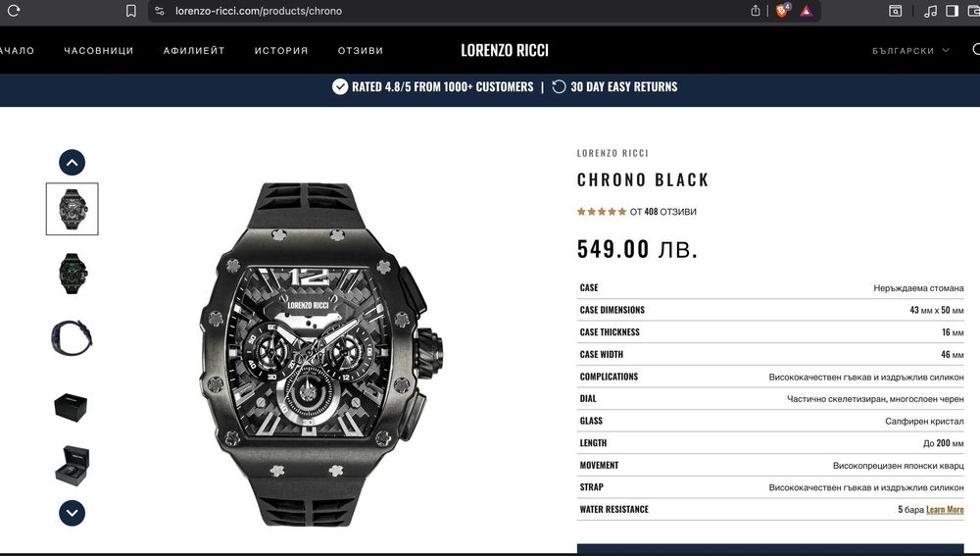980x556 pixels.
Task: Reload the page with the refresh icon
Action: [x=14, y=11]
